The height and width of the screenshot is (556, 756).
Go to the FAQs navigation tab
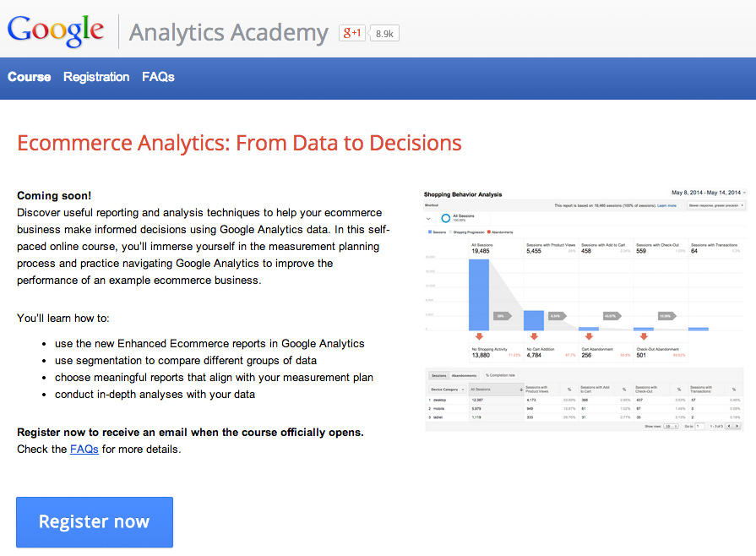[x=158, y=77]
